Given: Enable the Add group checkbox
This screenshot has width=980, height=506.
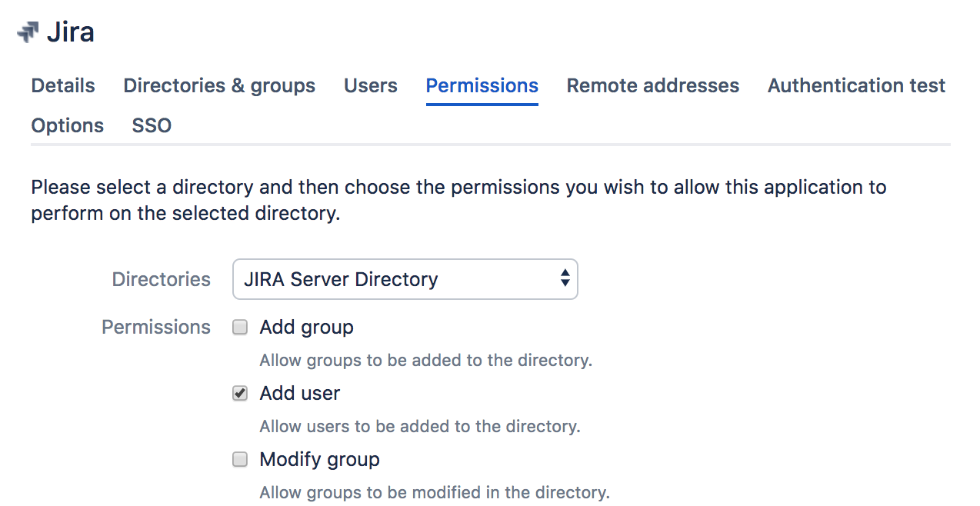Looking at the screenshot, I should pyautogui.click(x=240, y=327).
